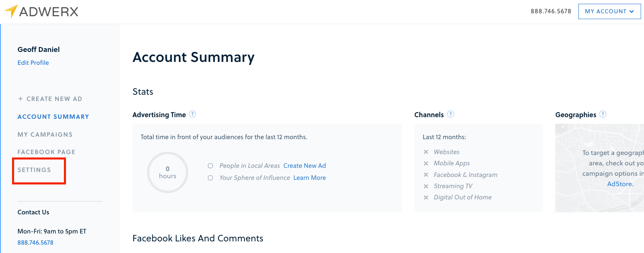Click the AdStore link on map
Viewport: 644px width, 253px height.
(620, 184)
